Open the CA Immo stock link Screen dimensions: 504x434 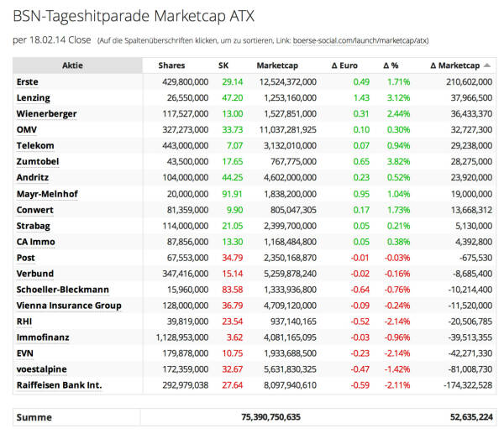(x=36, y=242)
